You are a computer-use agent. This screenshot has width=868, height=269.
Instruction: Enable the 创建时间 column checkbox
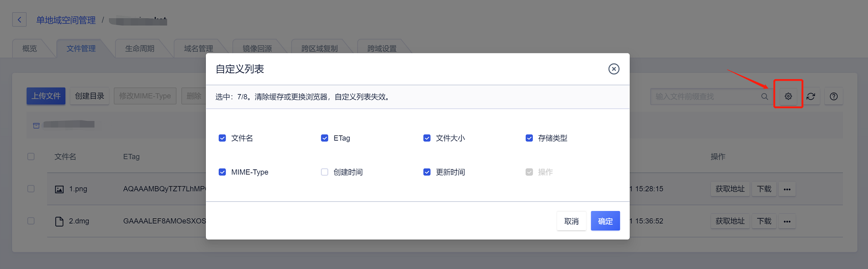[x=324, y=172]
